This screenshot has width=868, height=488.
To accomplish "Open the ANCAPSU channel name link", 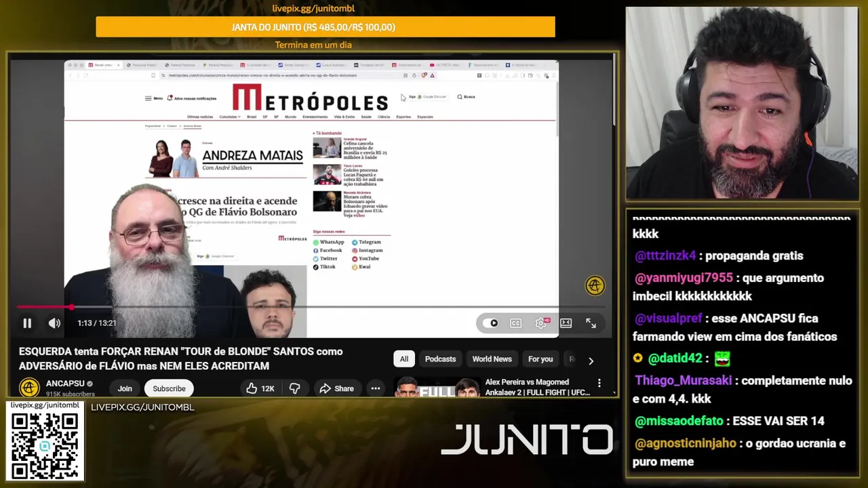I will [x=65, y=384].
